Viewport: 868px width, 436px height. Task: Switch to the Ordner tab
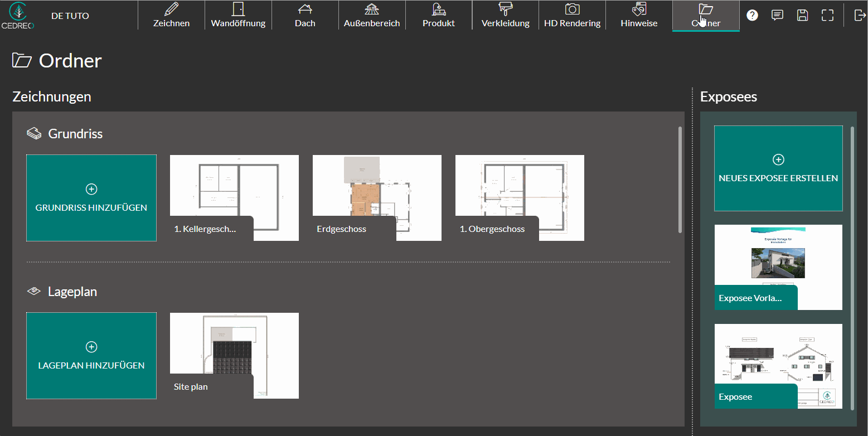click(x=706, y=16)
